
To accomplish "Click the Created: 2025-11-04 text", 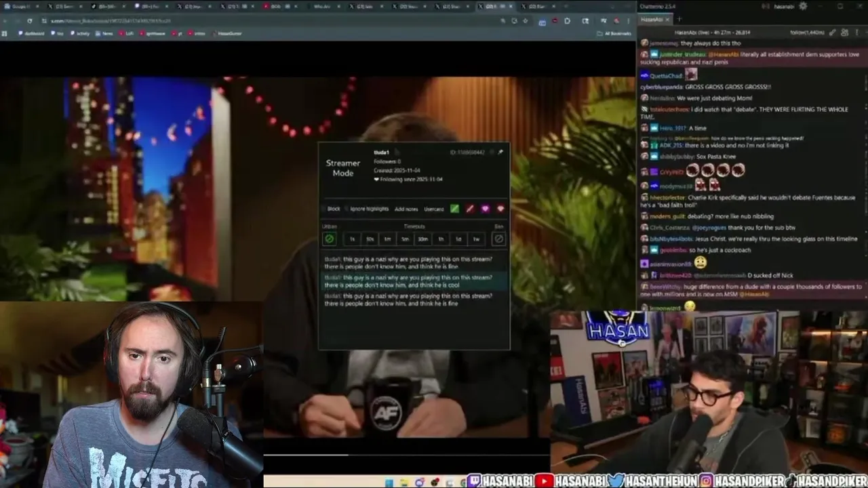I will [397, 170].
